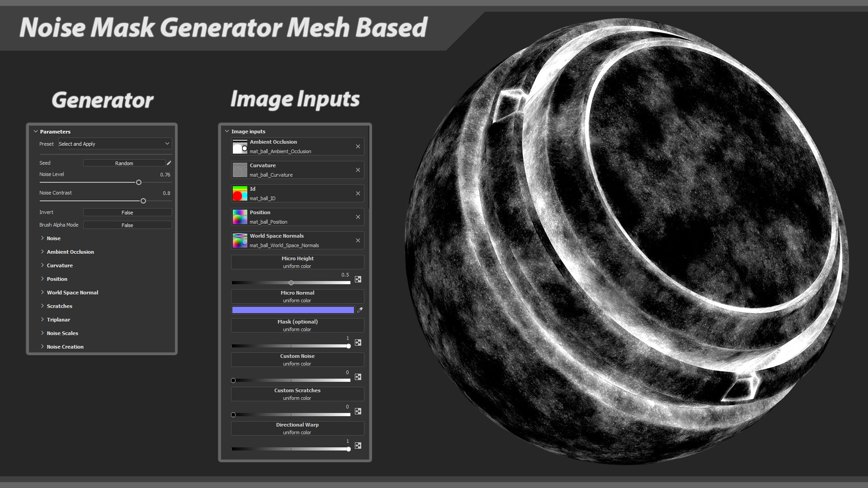
Task: Click the Position input thumbnail
Action: tap(240, 216)
